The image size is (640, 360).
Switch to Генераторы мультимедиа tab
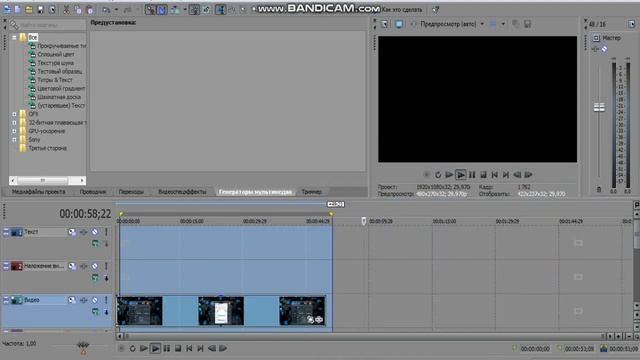coord(255,192)
